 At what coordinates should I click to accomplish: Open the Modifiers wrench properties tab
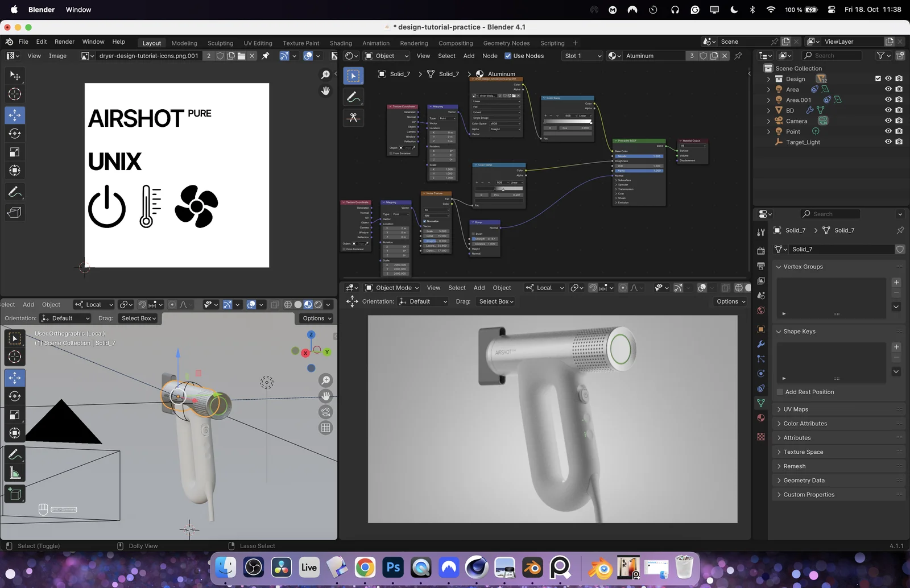(761, 344)
